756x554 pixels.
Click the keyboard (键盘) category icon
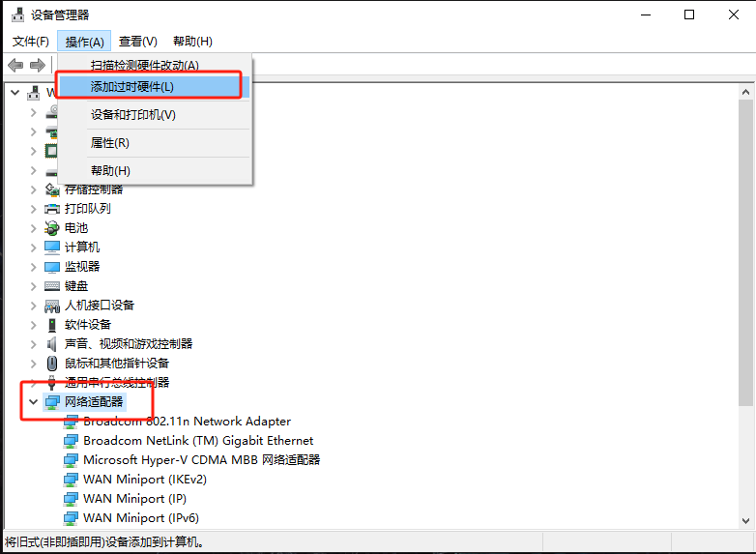point(52,286)
